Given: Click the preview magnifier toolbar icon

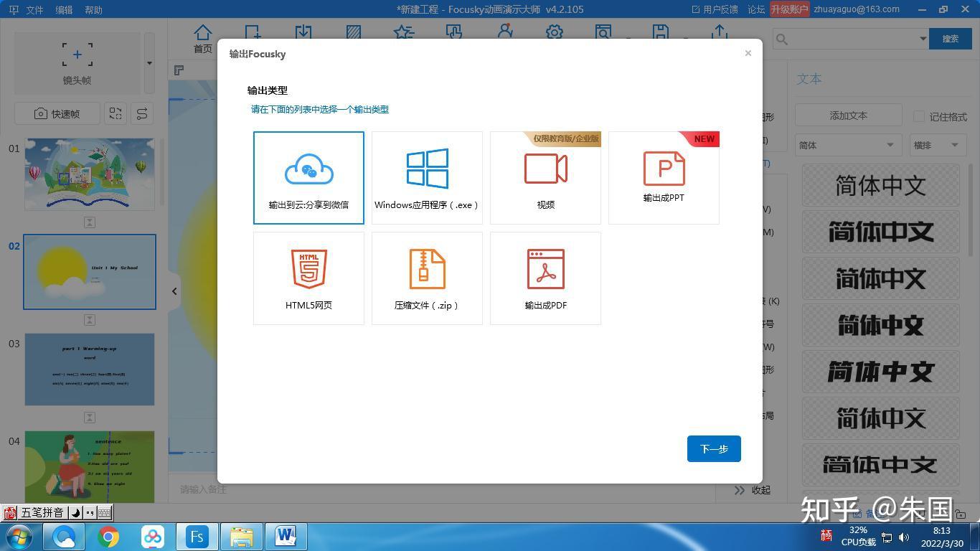Looking at the screenshot, I should coord(603,33).
